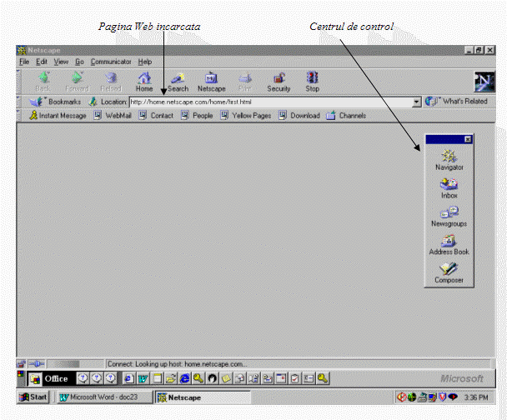
Task: Open the File menu
Action: (24, 62)
